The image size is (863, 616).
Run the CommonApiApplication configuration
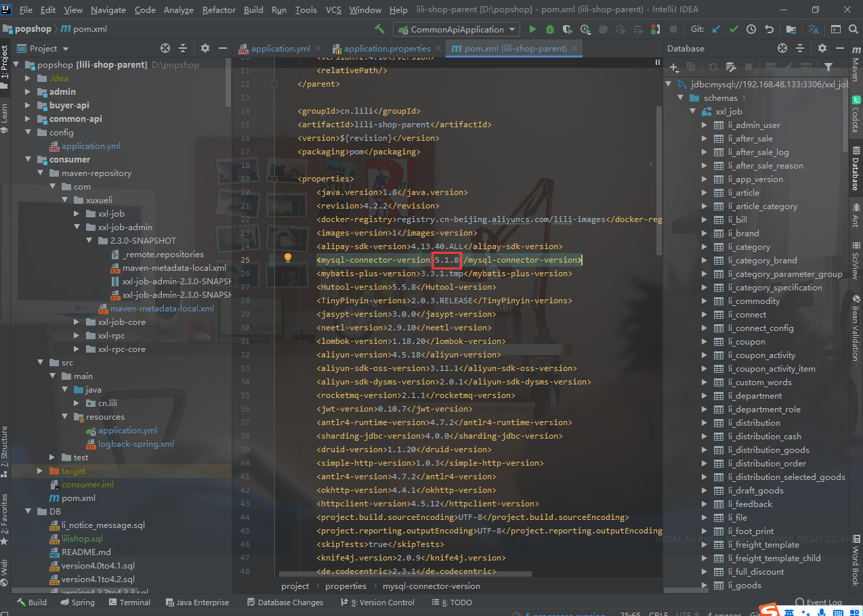pyautogui.click(x=532, y=29)
